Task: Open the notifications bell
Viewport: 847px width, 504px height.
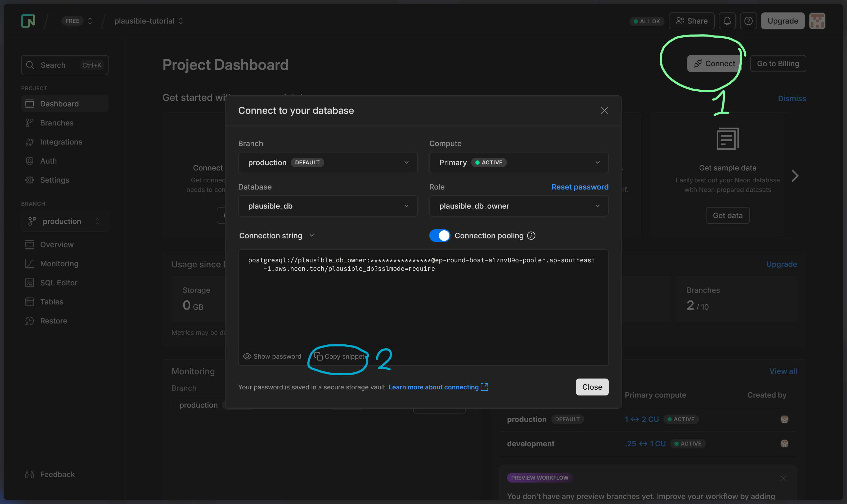Action: coord(727,21)
